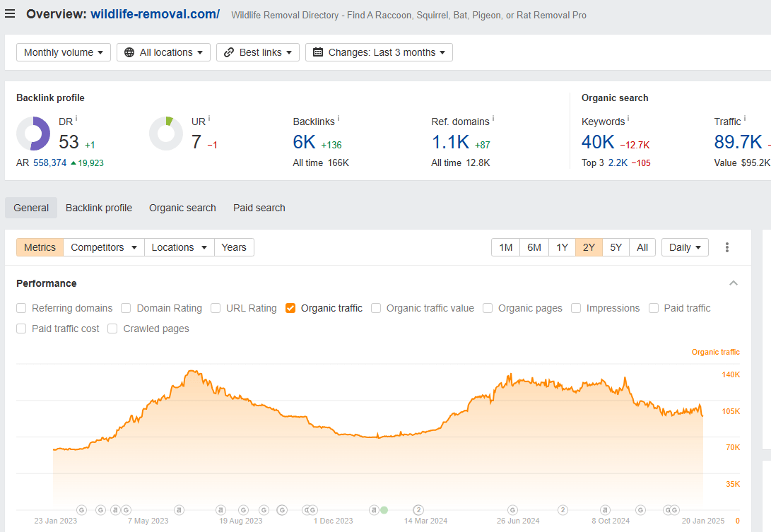The width and height of the screenshot is (771, 532).
Task: Click the UR donut chart
Action: coord(166,134)
